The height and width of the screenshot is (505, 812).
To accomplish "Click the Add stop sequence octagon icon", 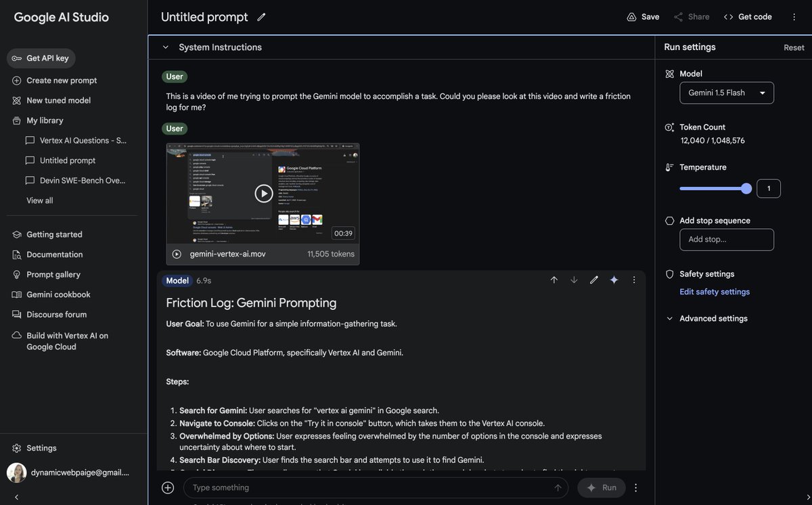I will (670, 221).
